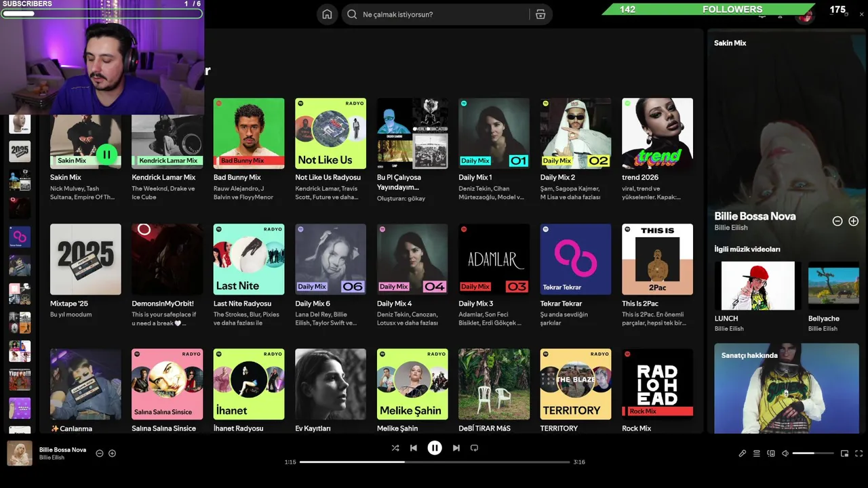The image size is (868, 488).
Task: Open DemonsInMyOrbit! playlist card
Action: [x=167, y=276]
